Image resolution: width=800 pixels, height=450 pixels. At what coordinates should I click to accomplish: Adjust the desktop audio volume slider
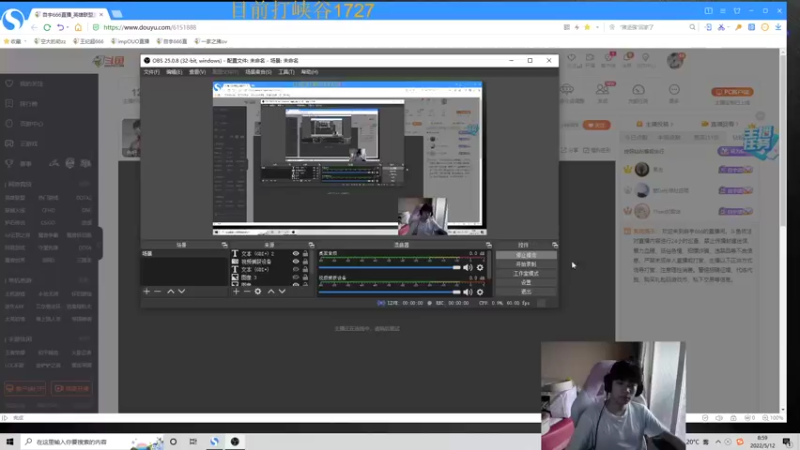click(x=390, y=267)
